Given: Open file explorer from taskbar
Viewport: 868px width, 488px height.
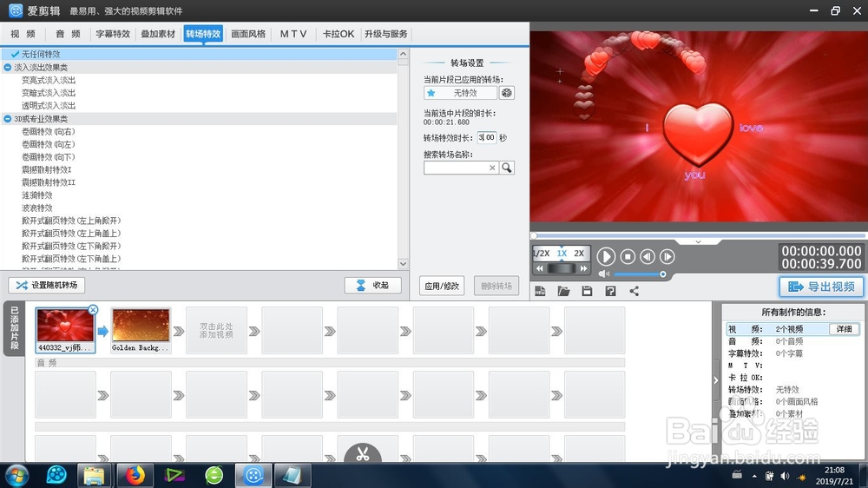Looking at the screenshot, I should (94, 475).
